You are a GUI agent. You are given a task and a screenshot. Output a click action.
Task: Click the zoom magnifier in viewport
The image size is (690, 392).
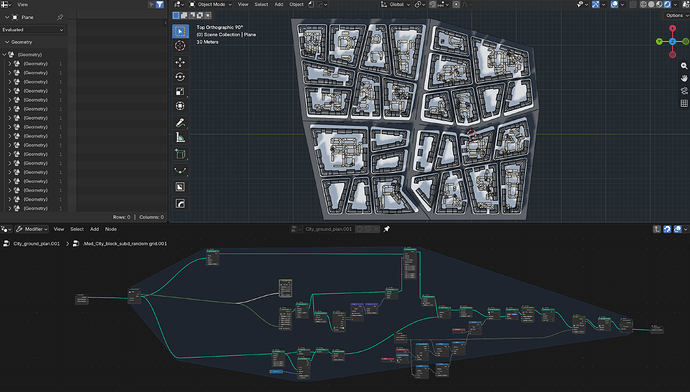pyautogui.click(x=684, y=66)
